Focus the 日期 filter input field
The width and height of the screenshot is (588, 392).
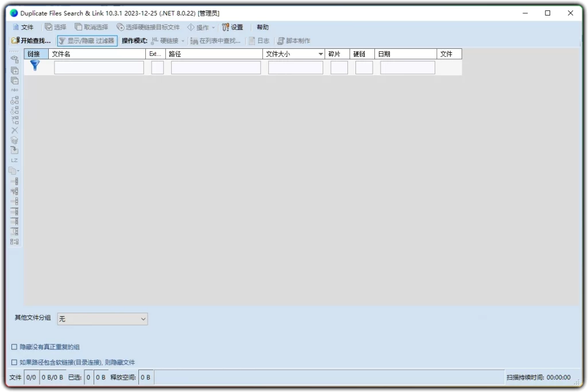coord(408,68)
